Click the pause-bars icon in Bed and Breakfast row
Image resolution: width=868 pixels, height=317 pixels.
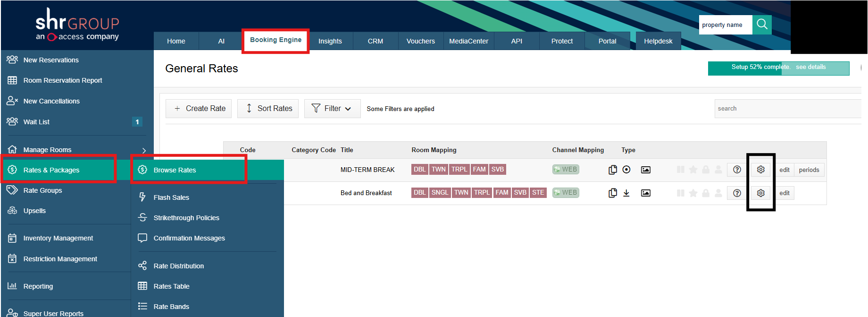point(680,193)
